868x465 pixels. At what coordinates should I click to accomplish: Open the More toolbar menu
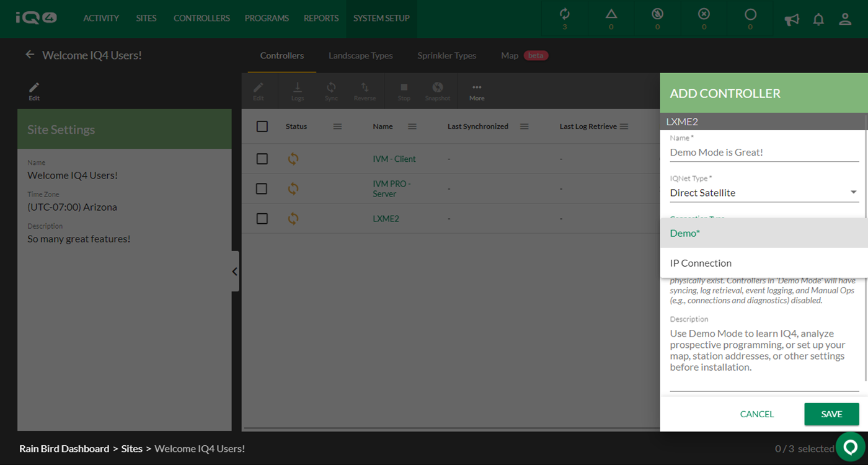point(477,91)
